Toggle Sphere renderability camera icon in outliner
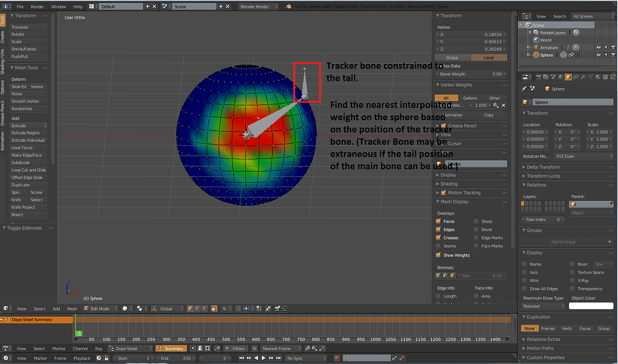618x364 pixels. [x=613, y=55]
